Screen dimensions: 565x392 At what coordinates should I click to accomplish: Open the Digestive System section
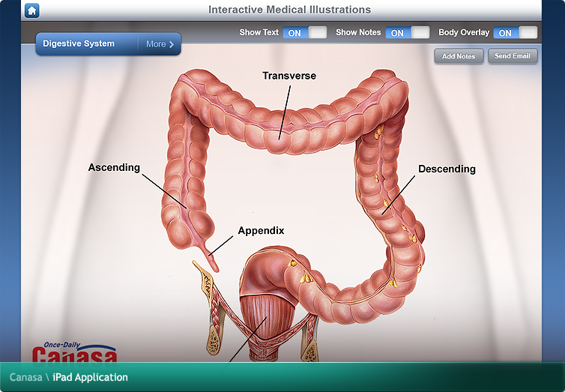pyautogui.click(x=79, y=44)
